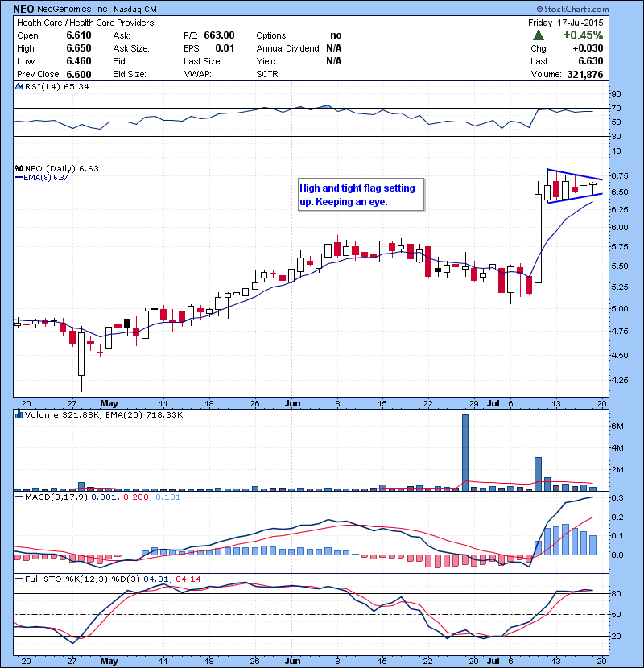Click the RSI 70 axis label
Viewport: 644px width, 668px height.
pos(616,108)
